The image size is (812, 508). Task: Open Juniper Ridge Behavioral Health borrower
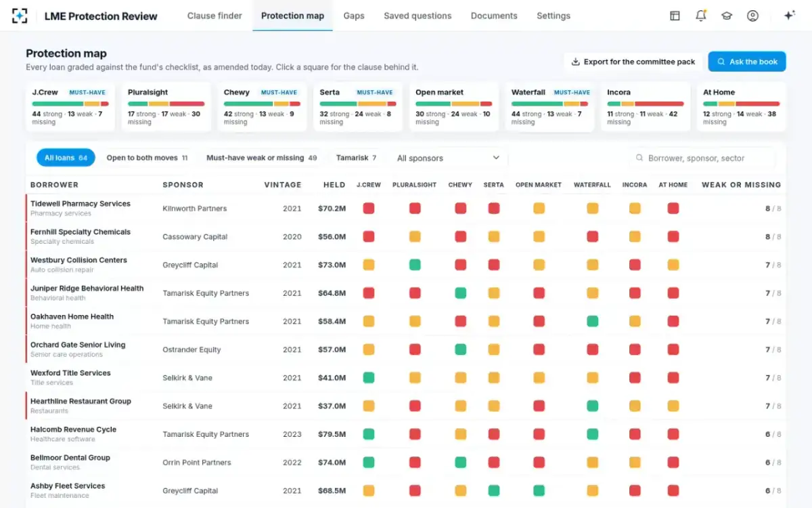click(x=87, y=289)
